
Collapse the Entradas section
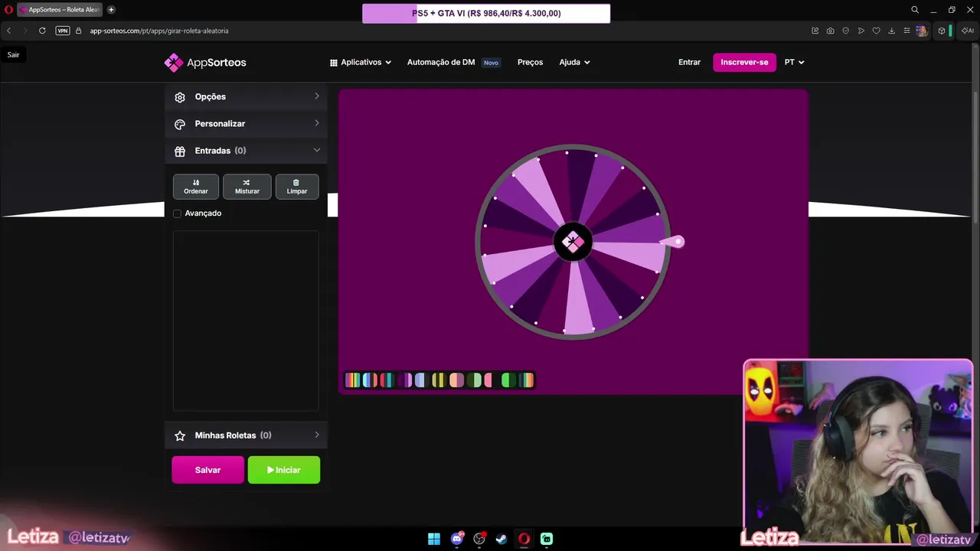(x=246, y=151)
